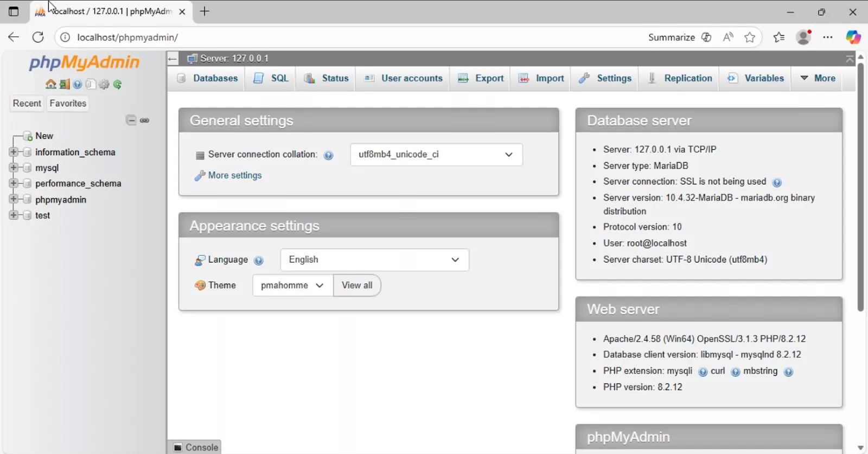Reload navigation panel with green refresh icon

(118, 84)
